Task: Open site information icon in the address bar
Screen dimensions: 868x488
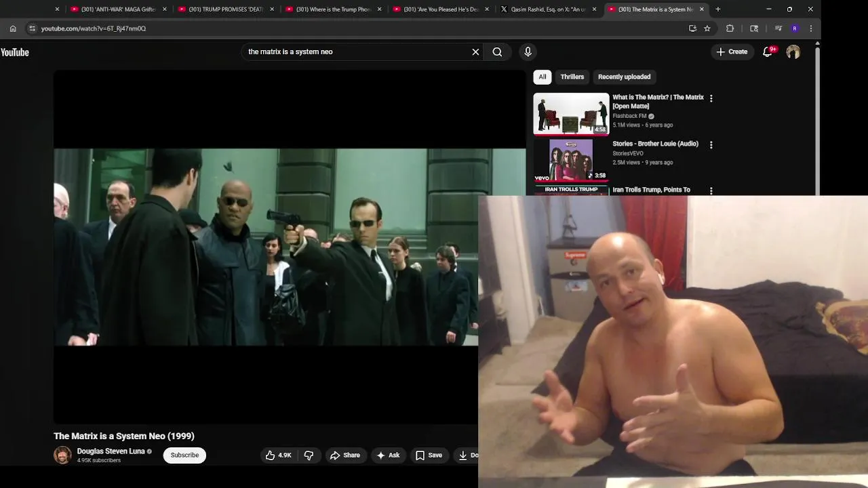Action: (32, 28)
